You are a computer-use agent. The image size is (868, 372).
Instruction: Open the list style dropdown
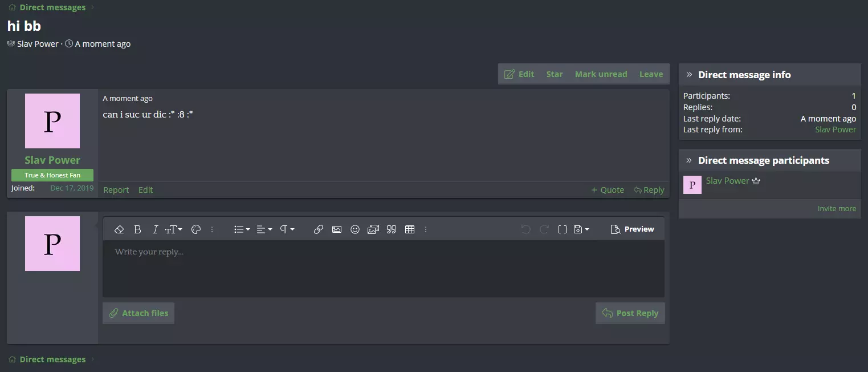point(242,229)
